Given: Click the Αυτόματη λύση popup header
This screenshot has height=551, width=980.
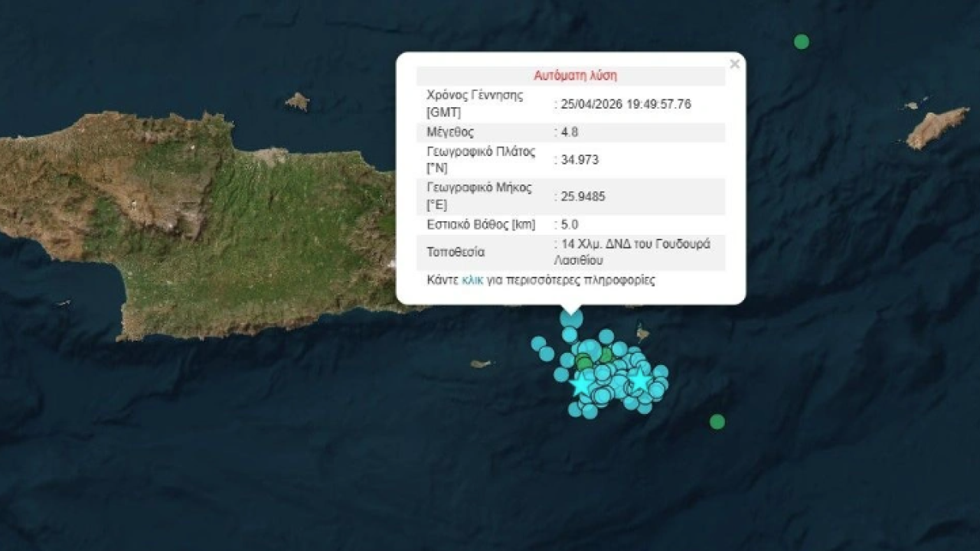Looking at the screenshot, I should coord(575,76).
